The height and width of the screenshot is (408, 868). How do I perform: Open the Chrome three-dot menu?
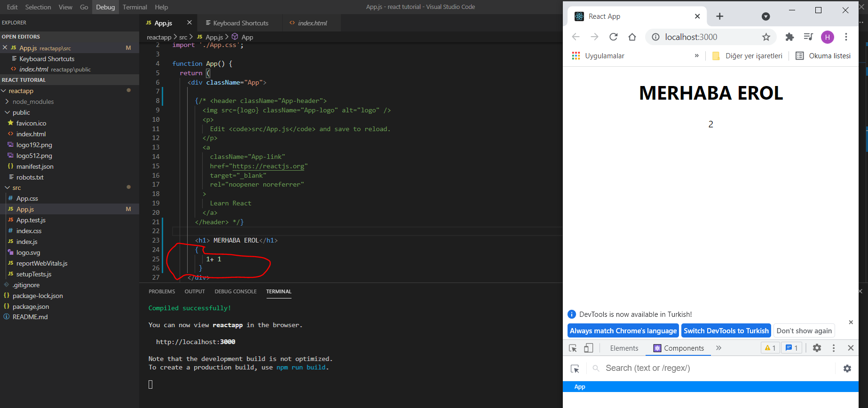(846, 37)
